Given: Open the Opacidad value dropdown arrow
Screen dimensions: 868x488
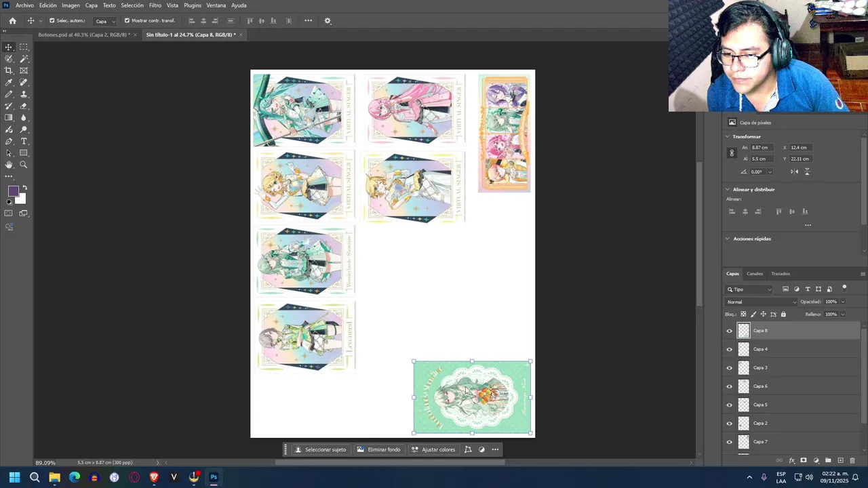Looking at the screenshot, I should (x=843, y=302).
